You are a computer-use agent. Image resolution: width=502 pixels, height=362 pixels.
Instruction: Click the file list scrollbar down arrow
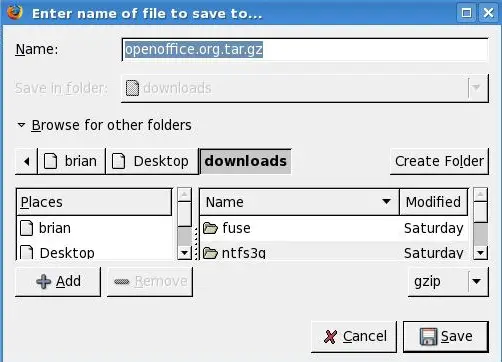pyautogui.click(x=480, y=253)
